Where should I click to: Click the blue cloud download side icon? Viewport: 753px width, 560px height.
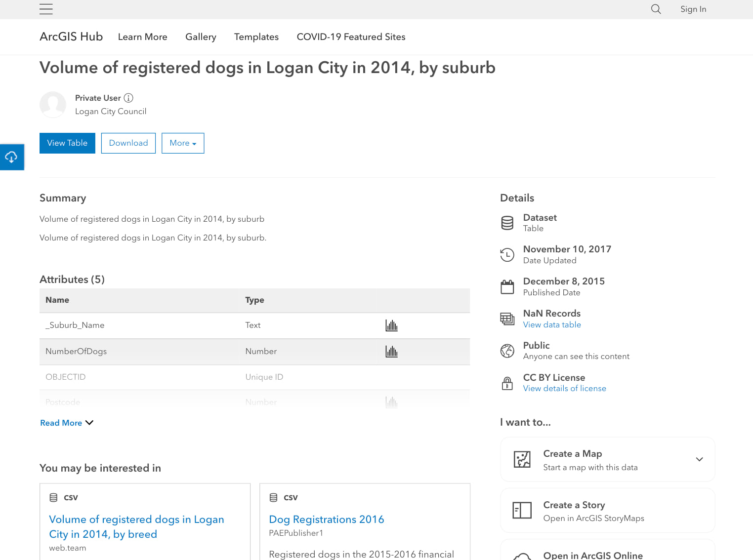[x=11, y=157]
